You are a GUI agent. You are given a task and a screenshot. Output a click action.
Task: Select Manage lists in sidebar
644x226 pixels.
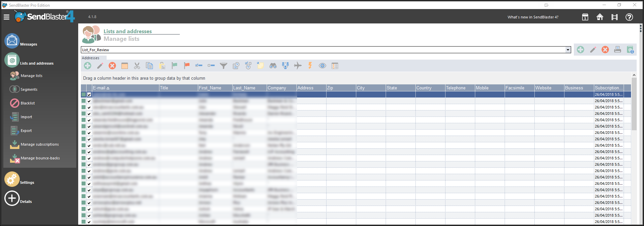(26, 76)
